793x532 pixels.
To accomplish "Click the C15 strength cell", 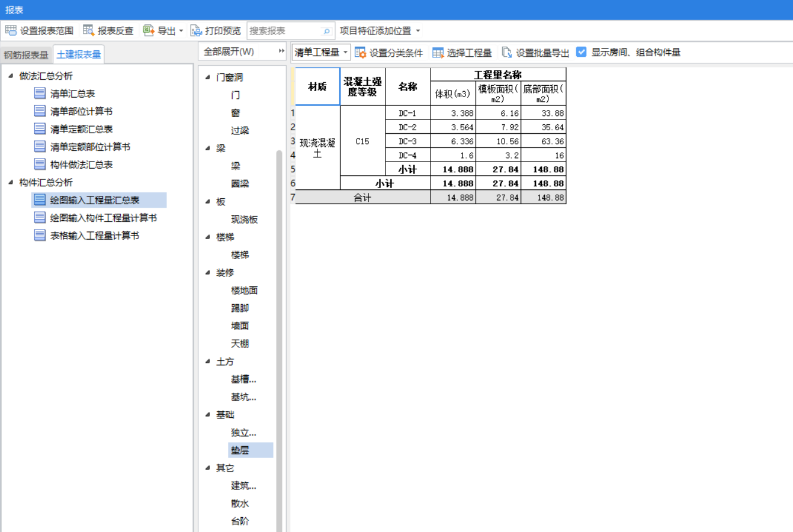I will click(x=362, y=141).
